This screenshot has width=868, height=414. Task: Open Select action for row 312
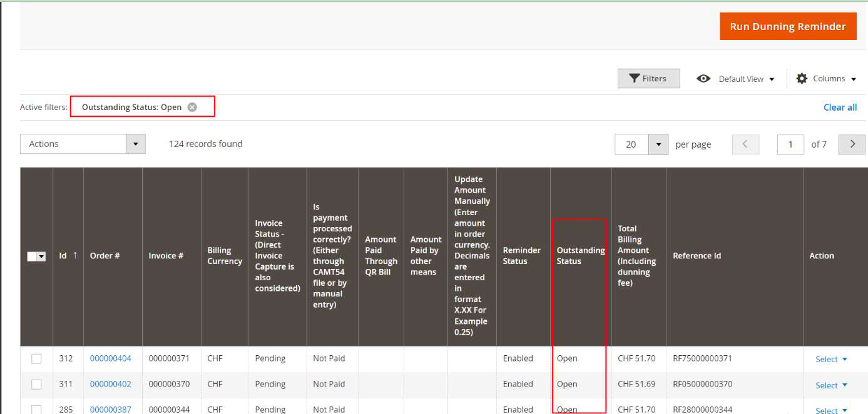click(831, 360)
